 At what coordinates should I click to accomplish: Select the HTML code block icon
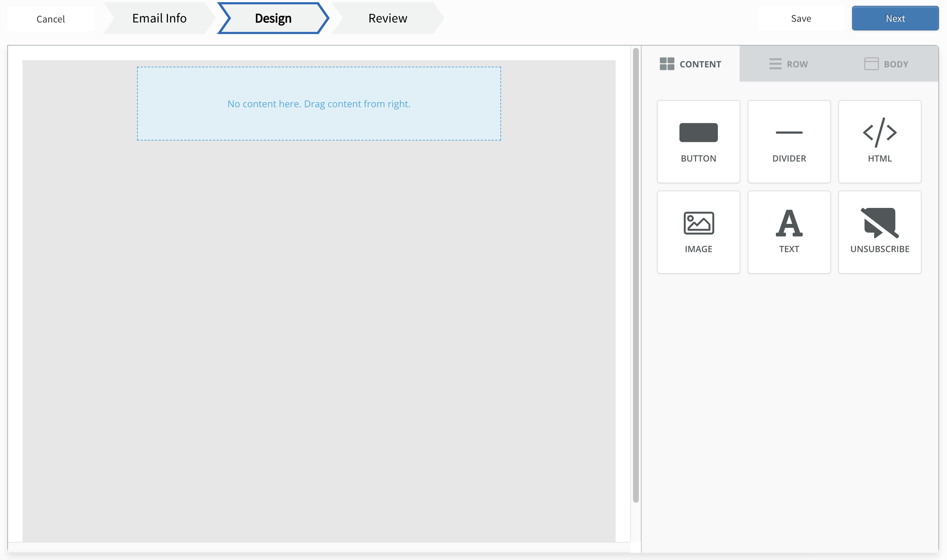click(880, 133)
